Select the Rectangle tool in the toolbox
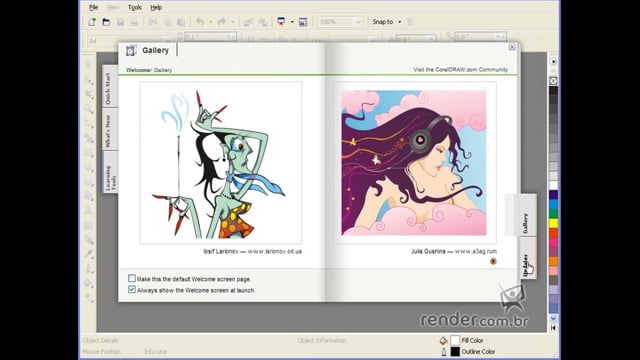The height and width of the screenshot is (360, 640). tap(89, 153)
